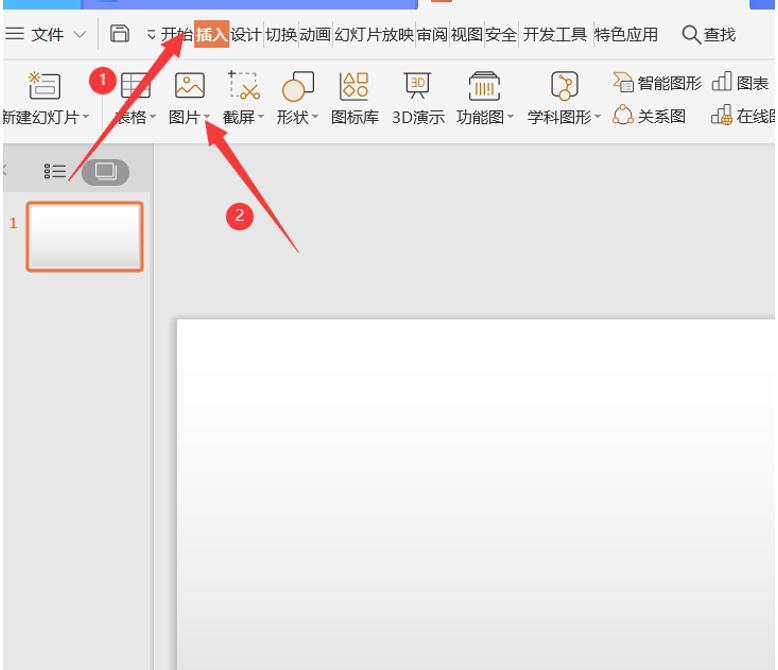Screen dimensions: 778x670
Task: Click the 形状 shapes icon
Action: coord(298,86)
